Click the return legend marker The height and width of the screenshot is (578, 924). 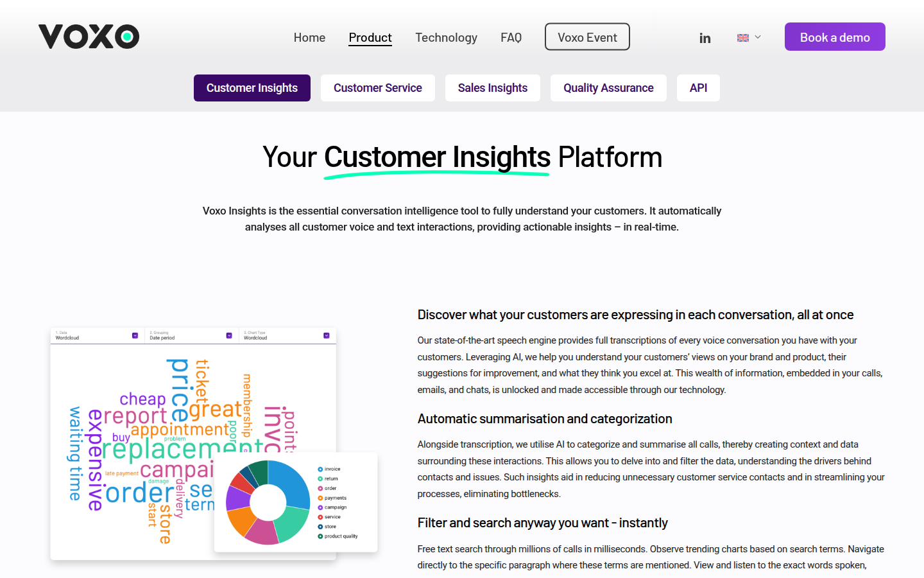click(320, 479)
